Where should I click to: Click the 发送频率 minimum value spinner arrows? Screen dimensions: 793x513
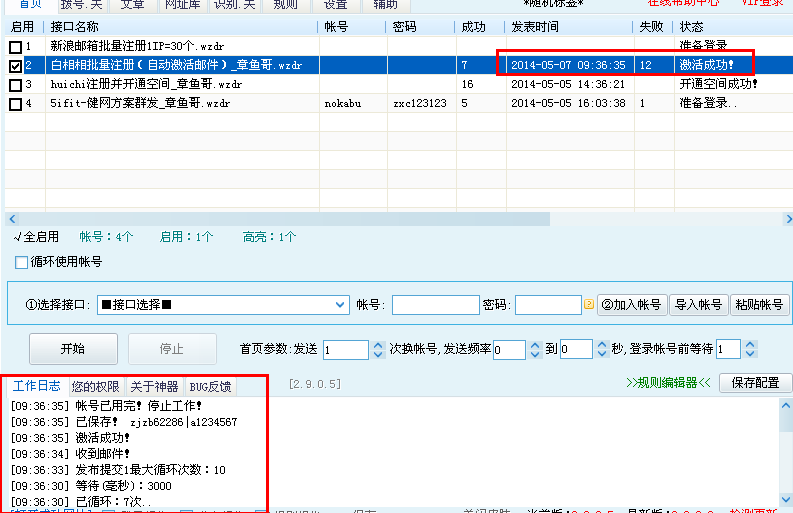tap(533, 349)
